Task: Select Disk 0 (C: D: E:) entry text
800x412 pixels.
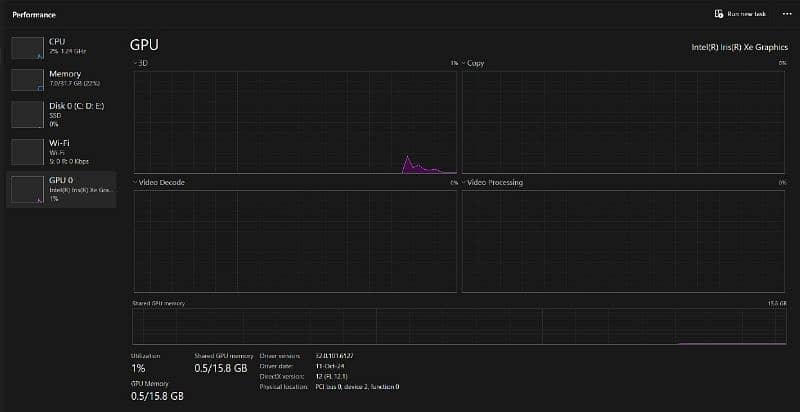Action: pos(77,108)
